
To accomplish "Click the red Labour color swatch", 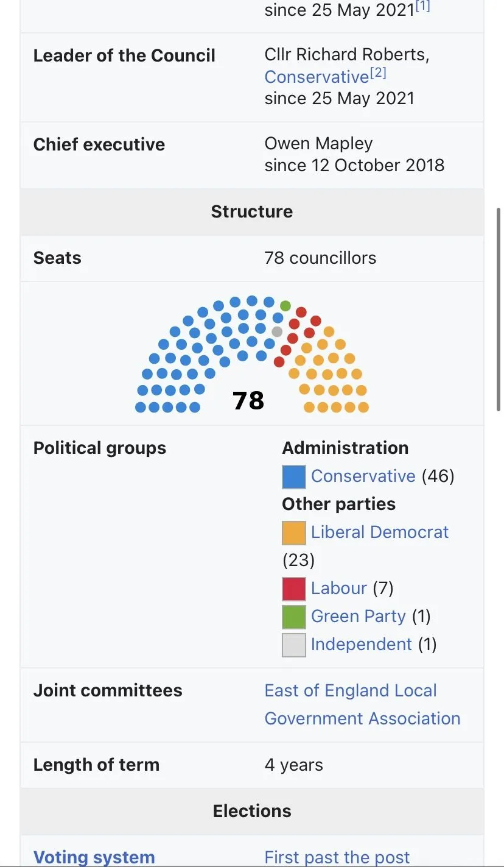I will pos(293,589).
